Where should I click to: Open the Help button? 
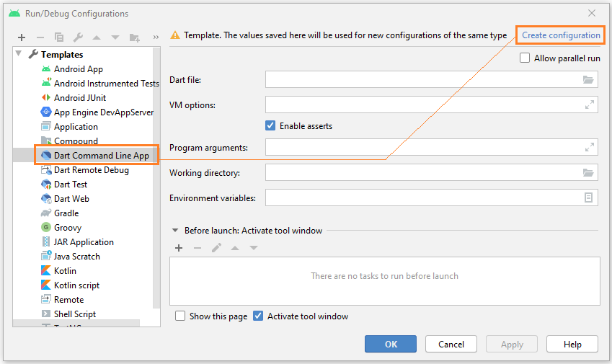572,344
